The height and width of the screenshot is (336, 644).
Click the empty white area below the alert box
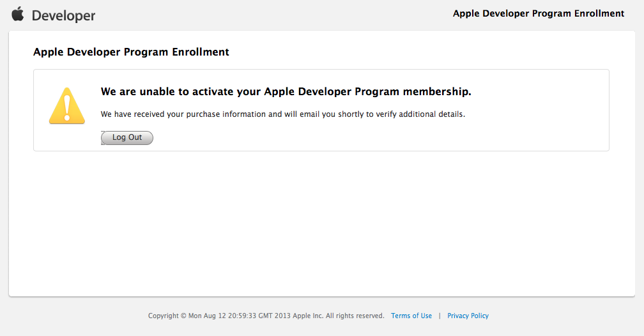319,224
